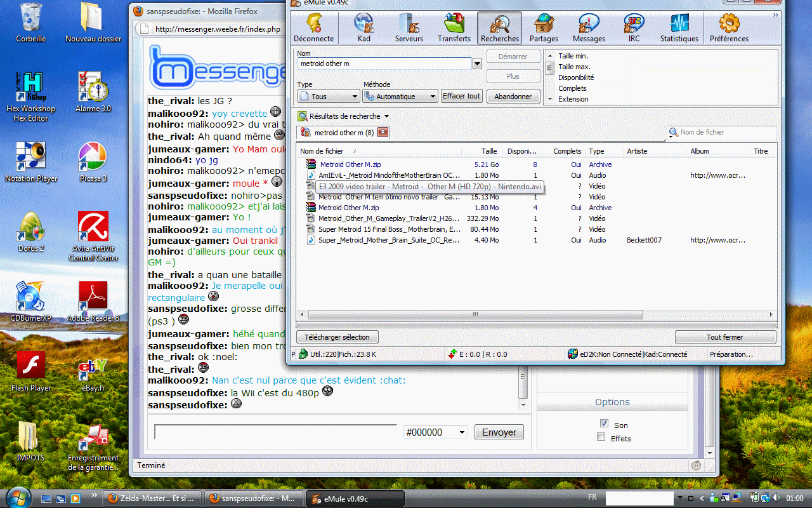Screen dimensions: 812x508
Task: Select the Picasa 3 desktop shortcut
Action: (93, 162)
